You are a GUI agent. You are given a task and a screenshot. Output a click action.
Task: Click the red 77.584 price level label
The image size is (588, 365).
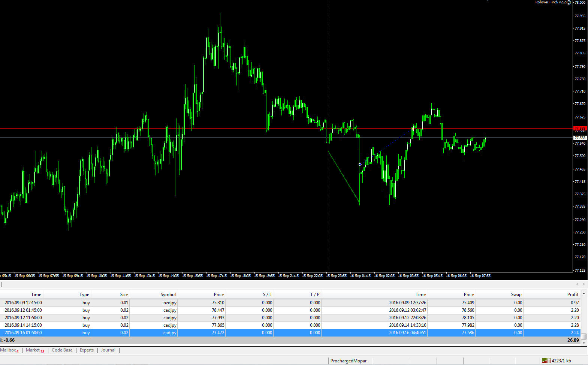click(x=580, y=129)
